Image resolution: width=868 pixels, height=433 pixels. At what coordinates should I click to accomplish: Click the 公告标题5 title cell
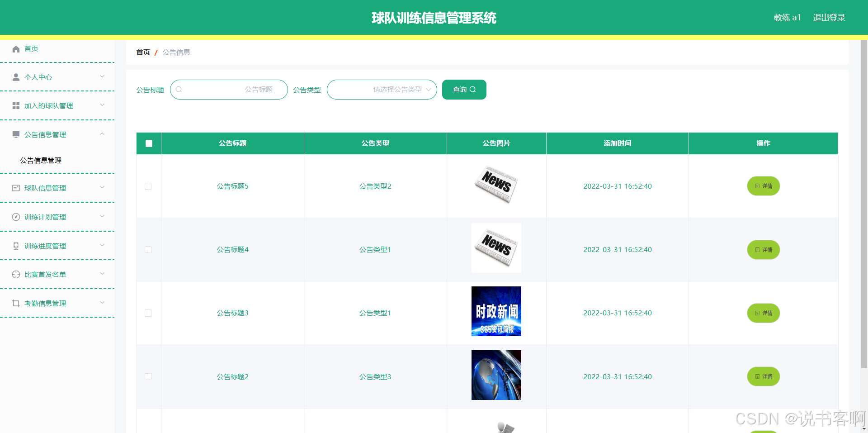pos(232,186)
